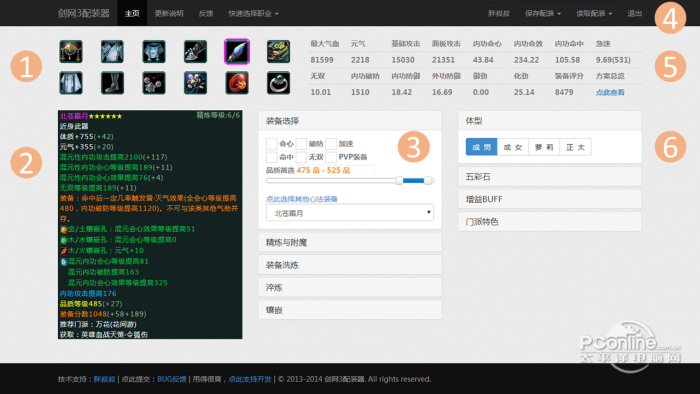Select the blue belt equipment icon

click(154, 51)
